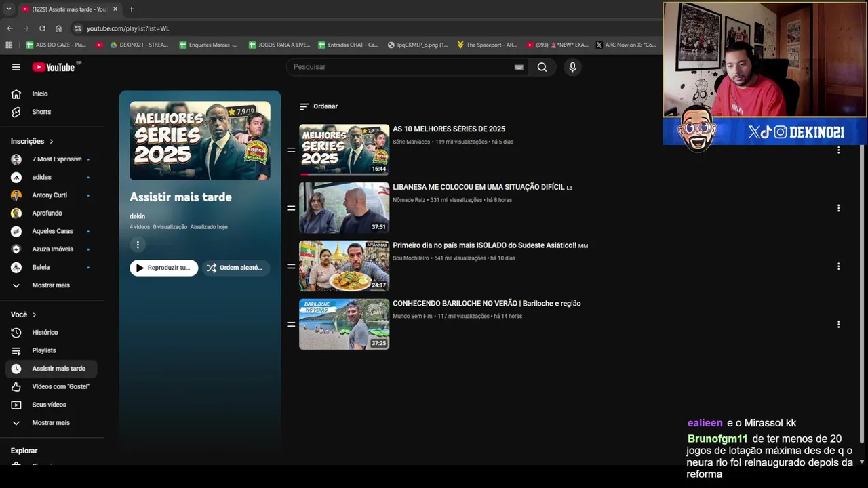Select Assistir mais tarde in sidebar
The height and width of the screenshot is (488, 868).
pyautogui.click(x=52, y=369)
